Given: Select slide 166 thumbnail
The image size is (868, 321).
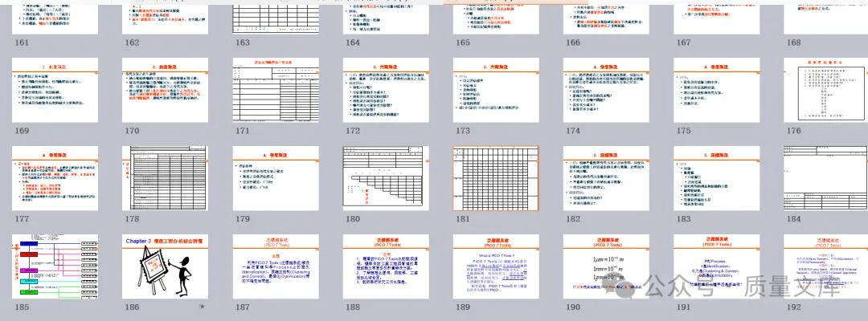Looking at the screenshot, I should click(606, 19).
